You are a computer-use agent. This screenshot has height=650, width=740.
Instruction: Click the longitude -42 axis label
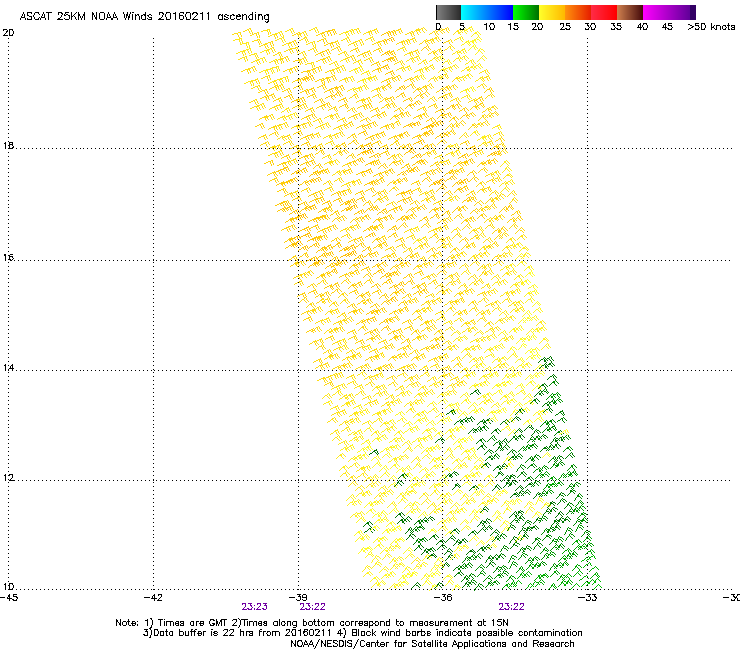(x=153, y=598)
